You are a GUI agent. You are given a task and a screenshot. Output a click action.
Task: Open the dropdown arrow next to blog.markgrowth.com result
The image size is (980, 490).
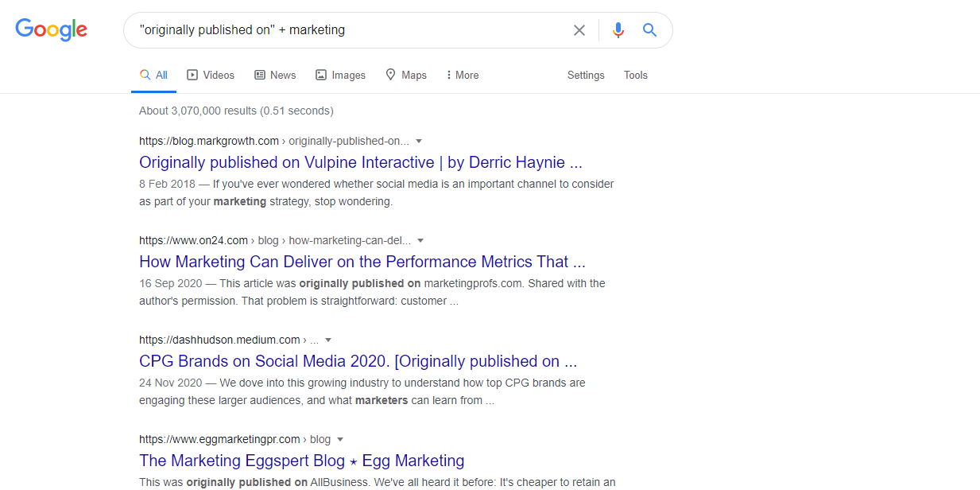click(x=419, y=141)
